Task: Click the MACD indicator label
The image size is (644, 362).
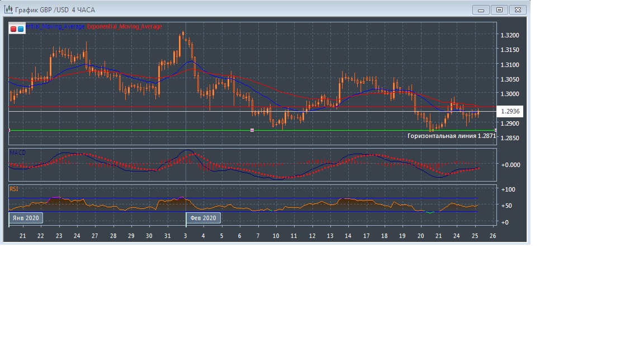Action: click(x=17, y=153)
